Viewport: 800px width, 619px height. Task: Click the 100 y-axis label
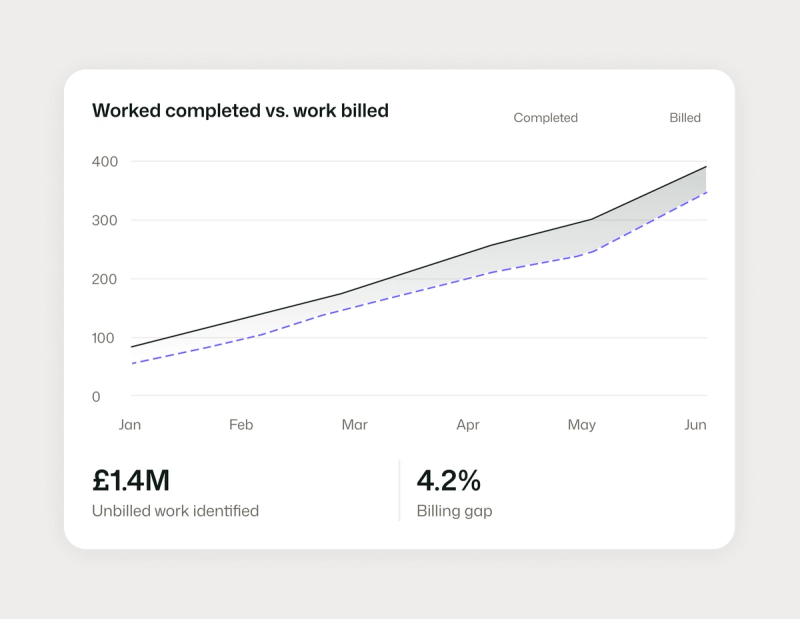click(x=103, y=338)
